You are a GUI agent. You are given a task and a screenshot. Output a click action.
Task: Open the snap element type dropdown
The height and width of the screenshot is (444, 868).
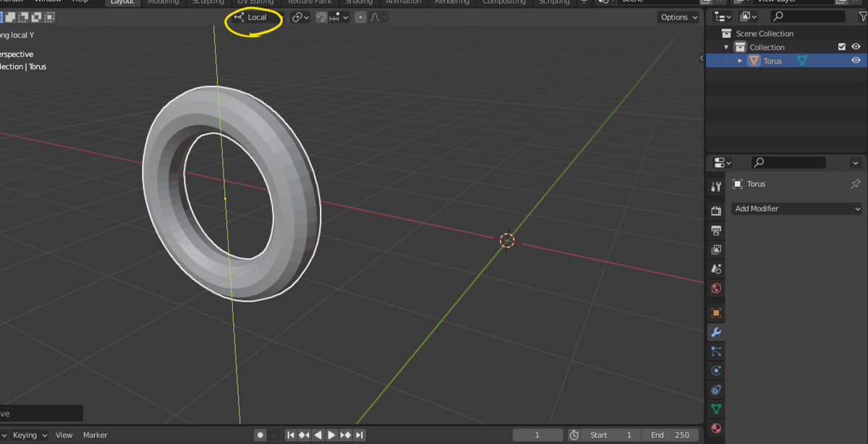[339, 17]
